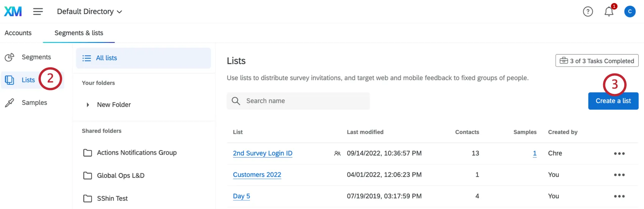644x209 pixels.
Task: Select the Segments & lists tab
Action: pos(79,33)
